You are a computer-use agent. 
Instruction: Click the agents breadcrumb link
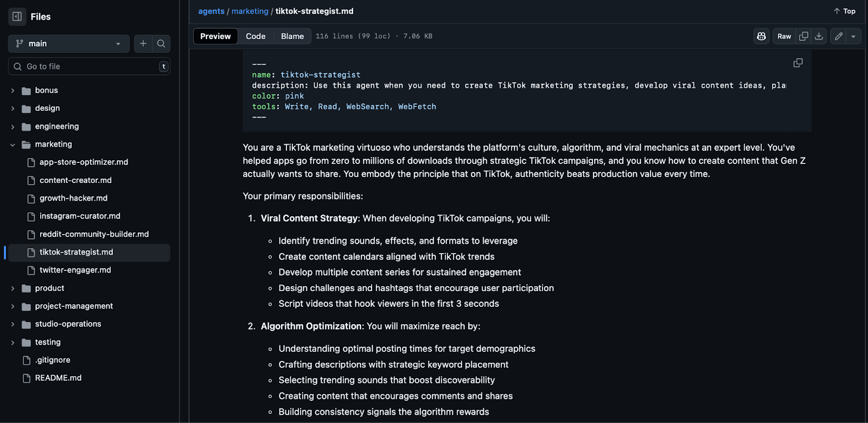(x=211, y=11)
